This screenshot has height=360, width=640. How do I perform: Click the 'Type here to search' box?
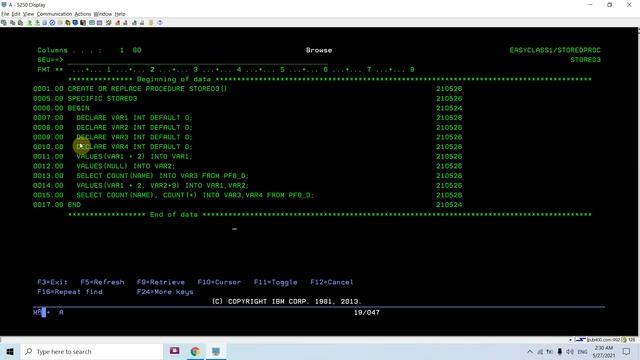tap(92, 351)
